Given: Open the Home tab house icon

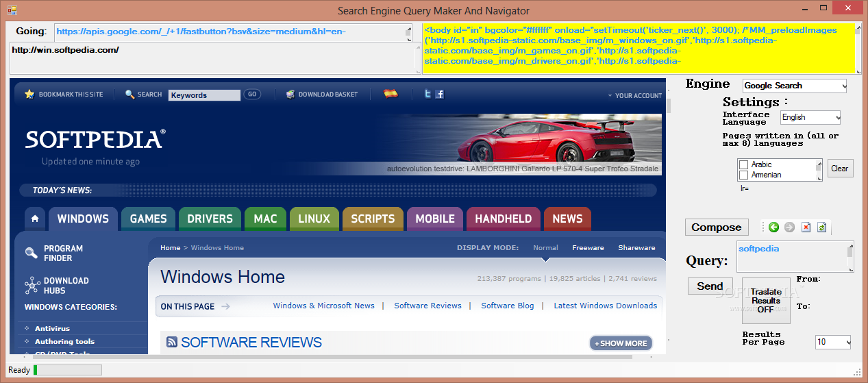Looking at the screenshot, I should coord(35,219).
